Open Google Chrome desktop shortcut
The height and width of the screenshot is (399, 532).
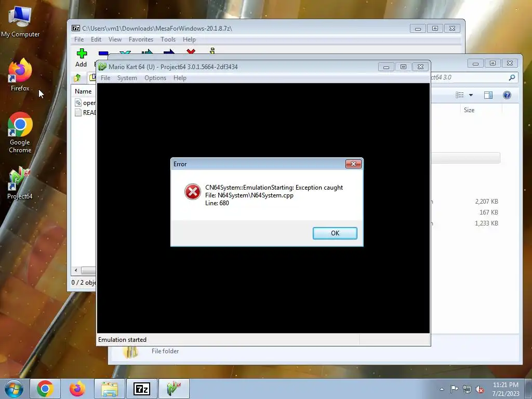point(20,132)
